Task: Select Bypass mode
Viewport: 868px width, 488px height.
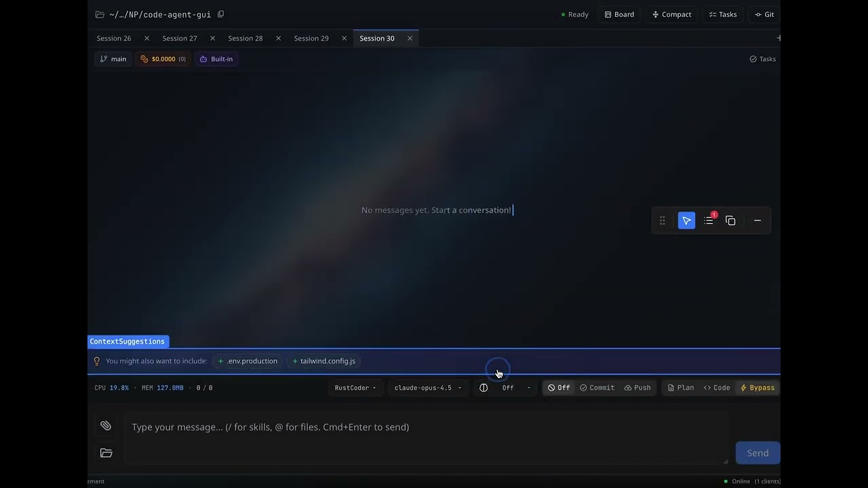Action: [757, 388]
